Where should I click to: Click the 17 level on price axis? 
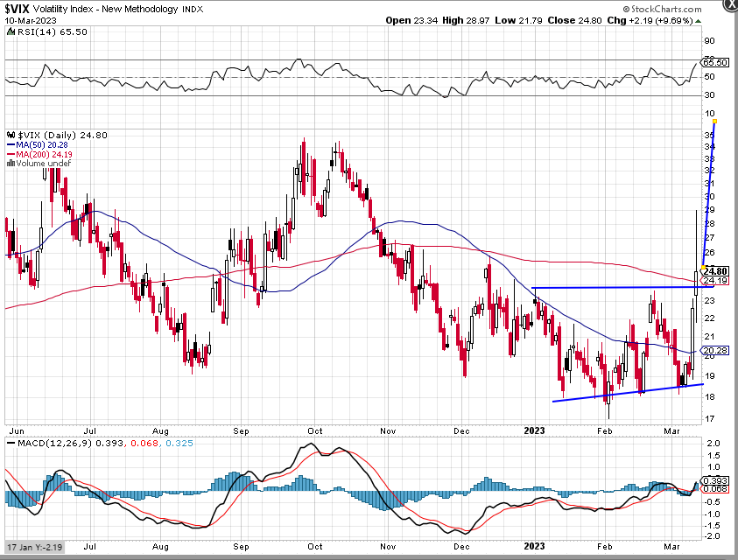pos(709,418)
